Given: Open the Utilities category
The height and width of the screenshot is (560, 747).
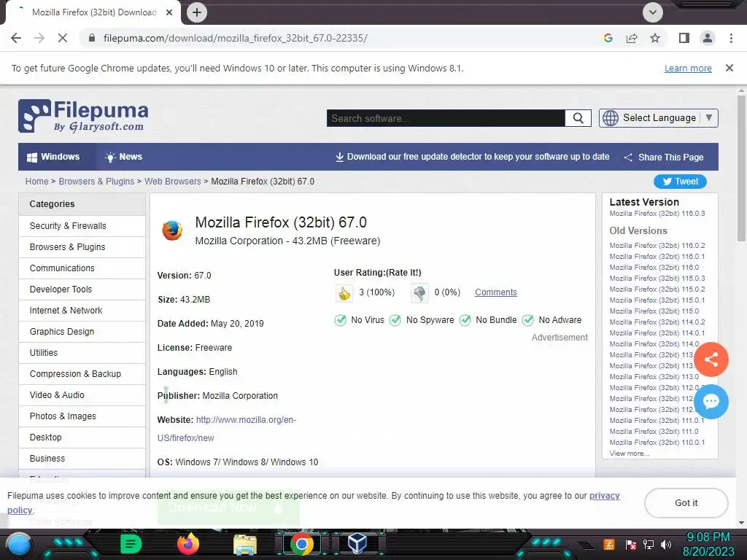Looking at the screenshot, I should pyautogui.click(x=82, y=353).
